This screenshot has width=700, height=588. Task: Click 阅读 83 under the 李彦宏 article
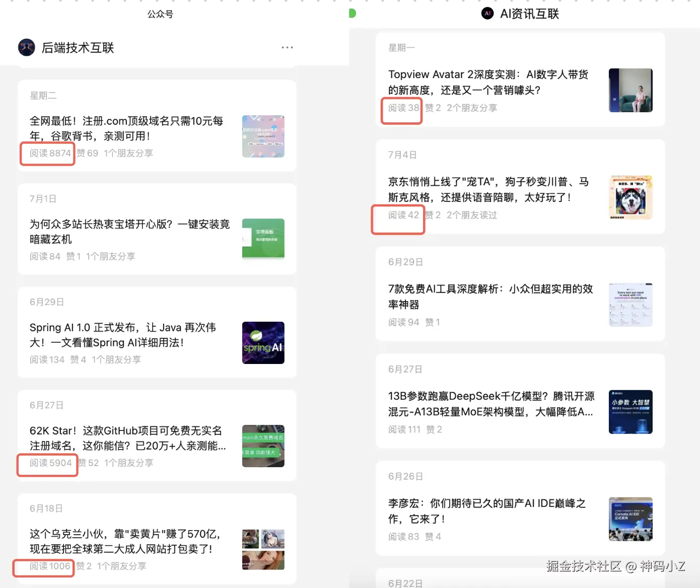(x=403, y=537)
